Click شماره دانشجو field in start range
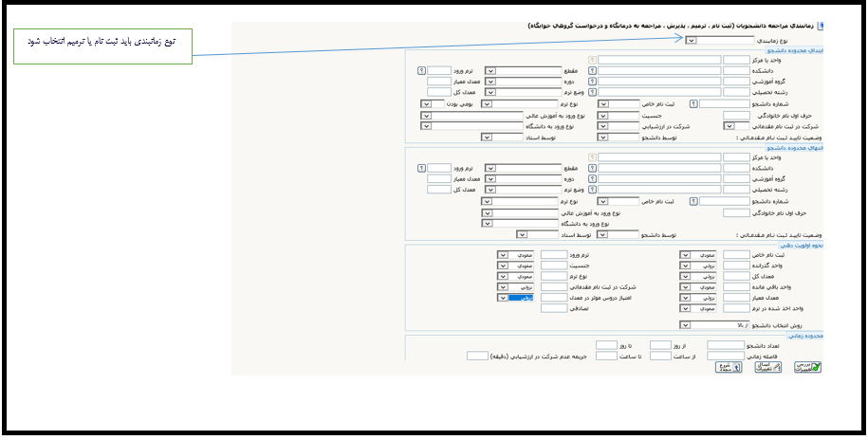Screen dimensions: 868x440 click(x=723, y=103)
